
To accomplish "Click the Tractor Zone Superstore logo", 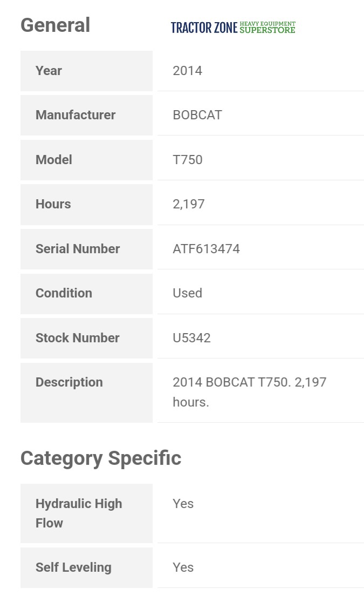I will coord(233,28).
